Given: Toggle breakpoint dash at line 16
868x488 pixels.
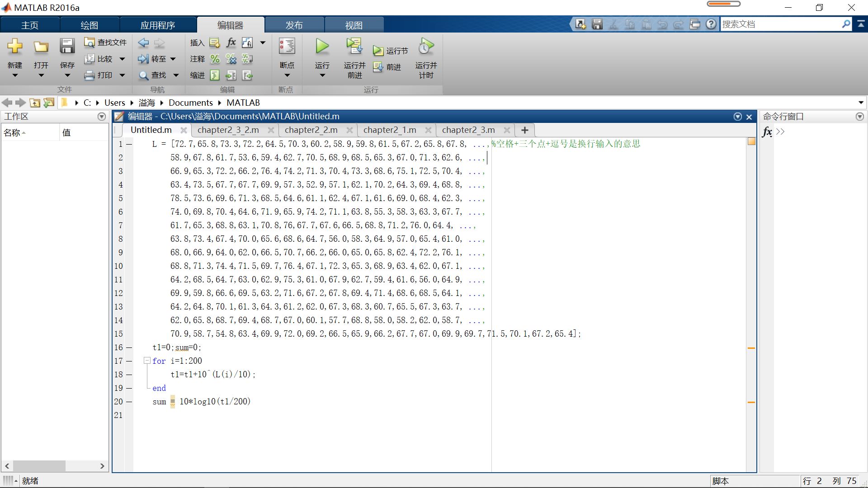Looking at the screenshot, I should (129, 347).
